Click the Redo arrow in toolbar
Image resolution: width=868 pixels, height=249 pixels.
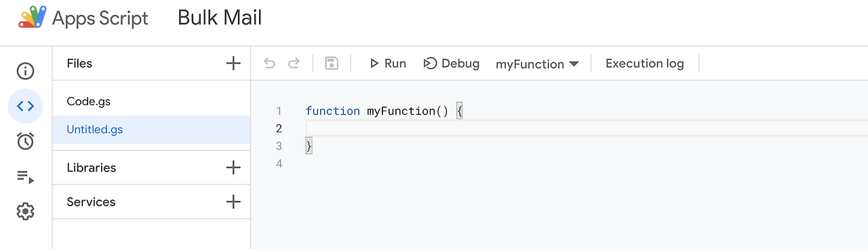tap(294, 64)
